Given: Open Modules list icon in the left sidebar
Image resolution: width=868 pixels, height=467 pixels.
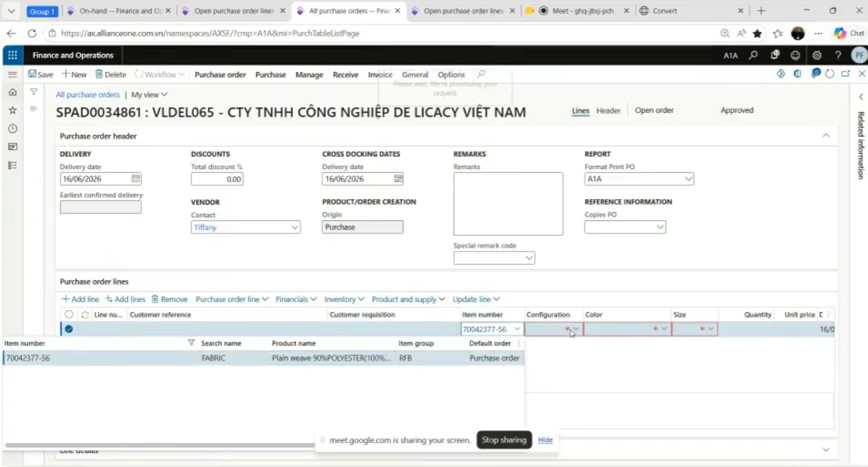Looking at the screenshot, I should point(13,165).
